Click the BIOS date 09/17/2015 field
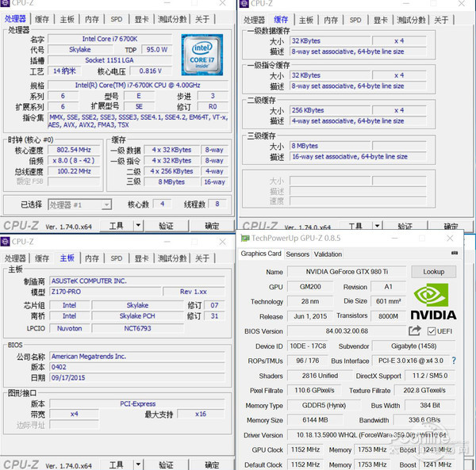The height and width of the screenshot is (470, 476). click(x=137, y=377)
